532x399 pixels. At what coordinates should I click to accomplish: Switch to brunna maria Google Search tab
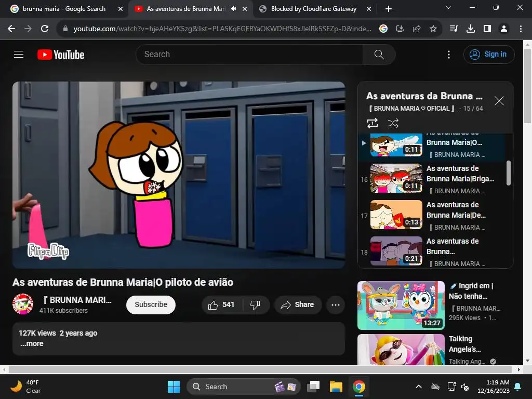click(x=64, y=9)
